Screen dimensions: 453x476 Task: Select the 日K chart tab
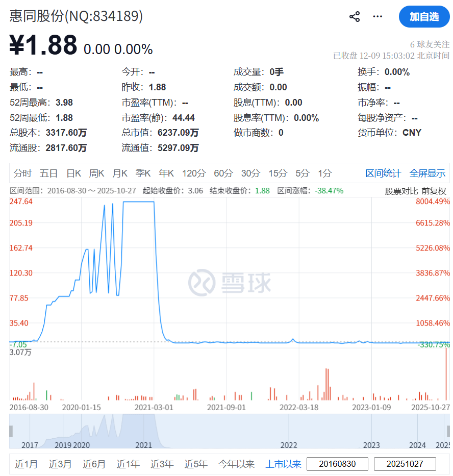74,173
